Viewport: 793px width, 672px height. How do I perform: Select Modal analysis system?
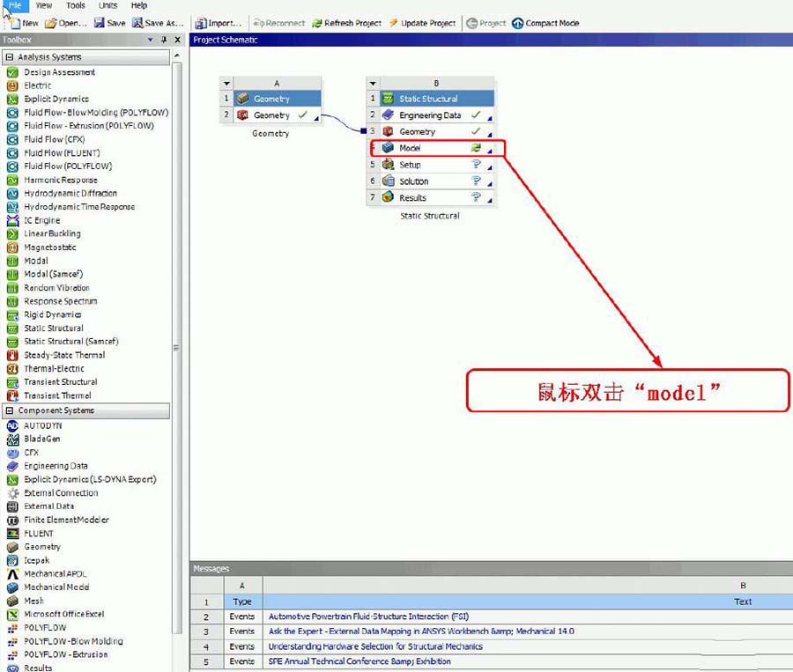(36, 261)
